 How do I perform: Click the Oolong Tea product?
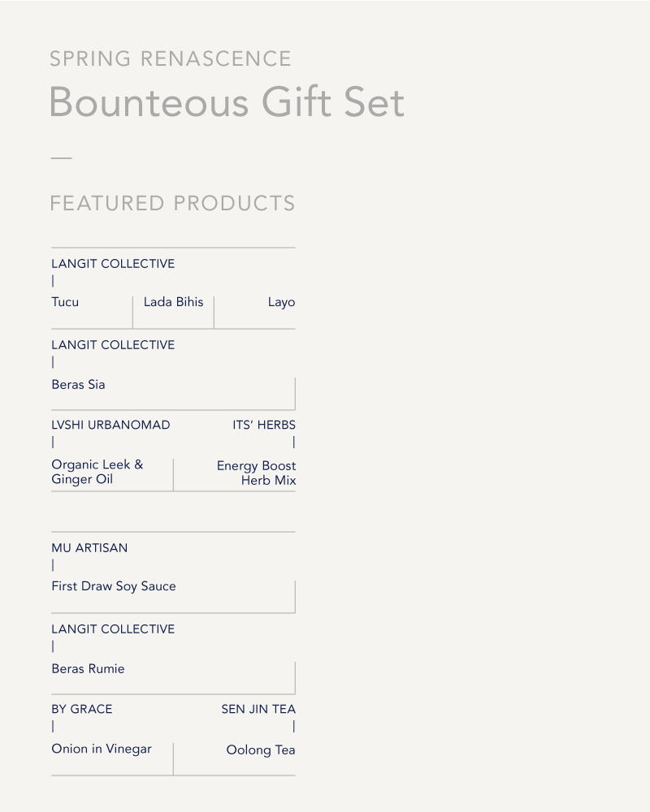[x=261, y=749]
